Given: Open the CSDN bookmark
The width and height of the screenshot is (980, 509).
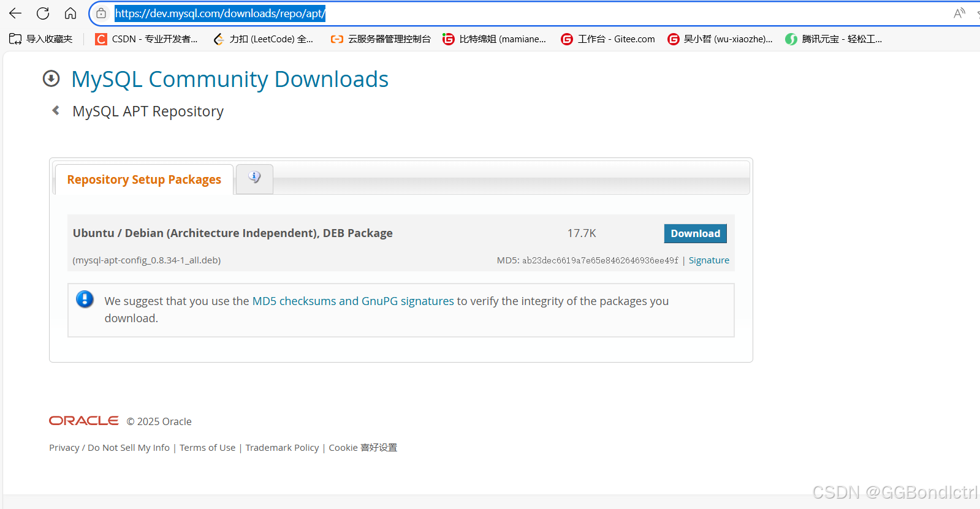Looking at the screenshot, I should [146, 39].
